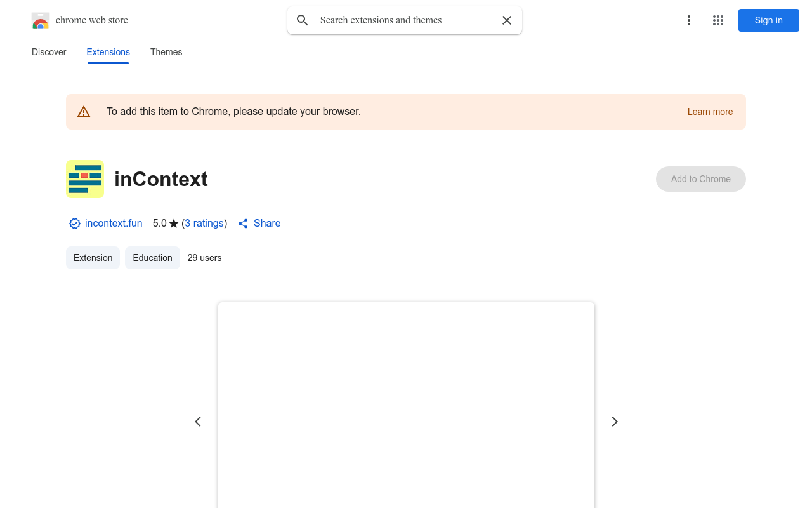Click the chrome web store title text
The height and width of the screenshot is (508, 812).
[x=92, y=20]
